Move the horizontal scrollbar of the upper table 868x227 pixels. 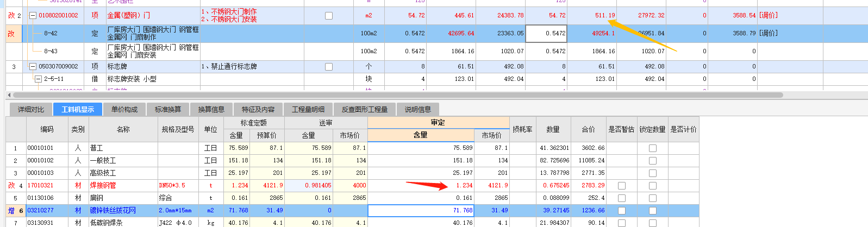[397, 95]
